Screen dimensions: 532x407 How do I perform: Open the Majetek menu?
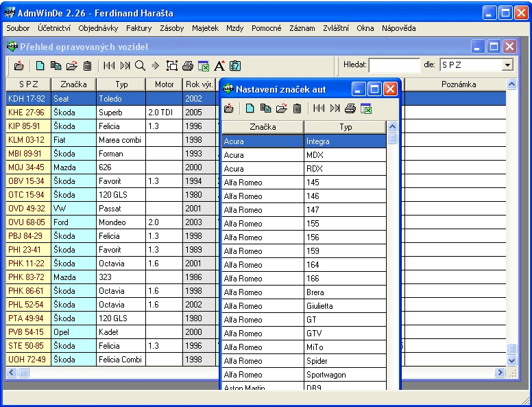tap(205, 28)
